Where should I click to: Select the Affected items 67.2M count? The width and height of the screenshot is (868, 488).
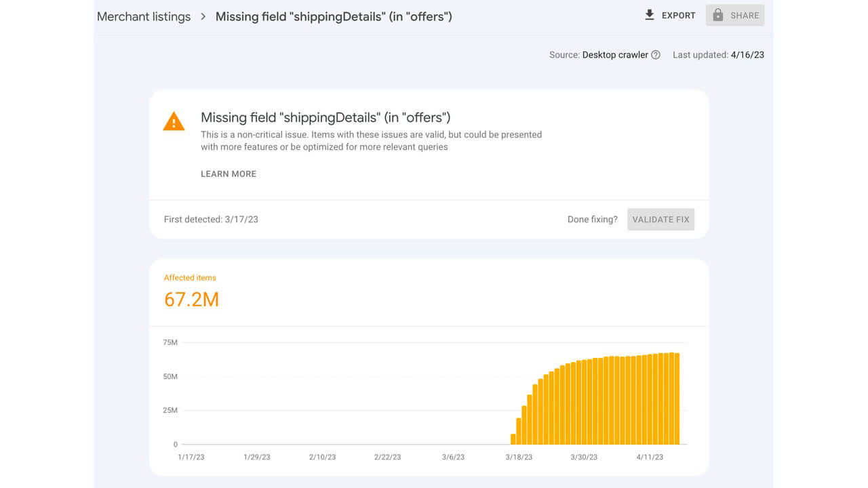tap(191, 299)
